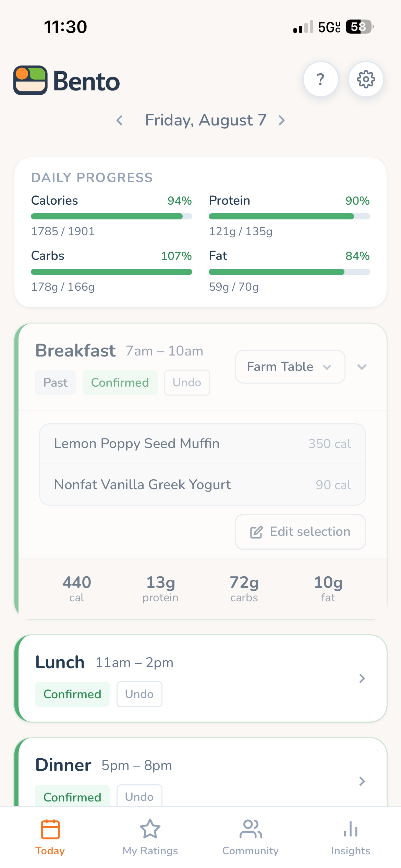
Task: Open the Farm Table location dropdown
Action: point(290,367)
